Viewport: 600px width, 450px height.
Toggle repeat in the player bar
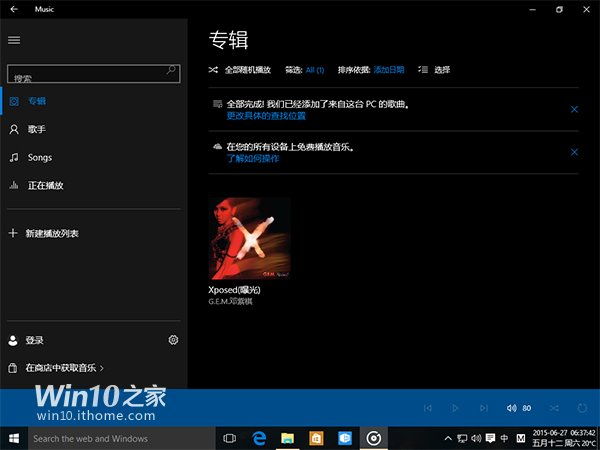[x=582, y=408]
